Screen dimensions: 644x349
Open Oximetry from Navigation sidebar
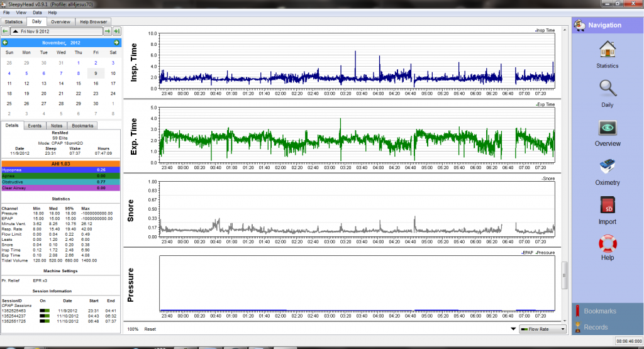pyautogui.click(x=608, y=172)
